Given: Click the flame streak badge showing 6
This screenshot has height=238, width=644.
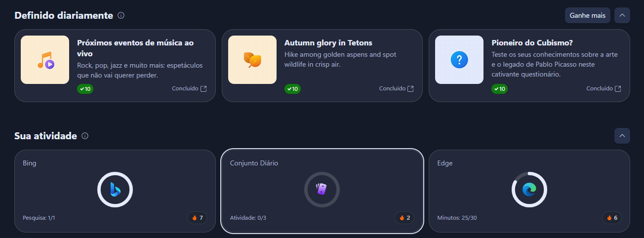Looking at the screenshot, I should [x=612, y=218].
